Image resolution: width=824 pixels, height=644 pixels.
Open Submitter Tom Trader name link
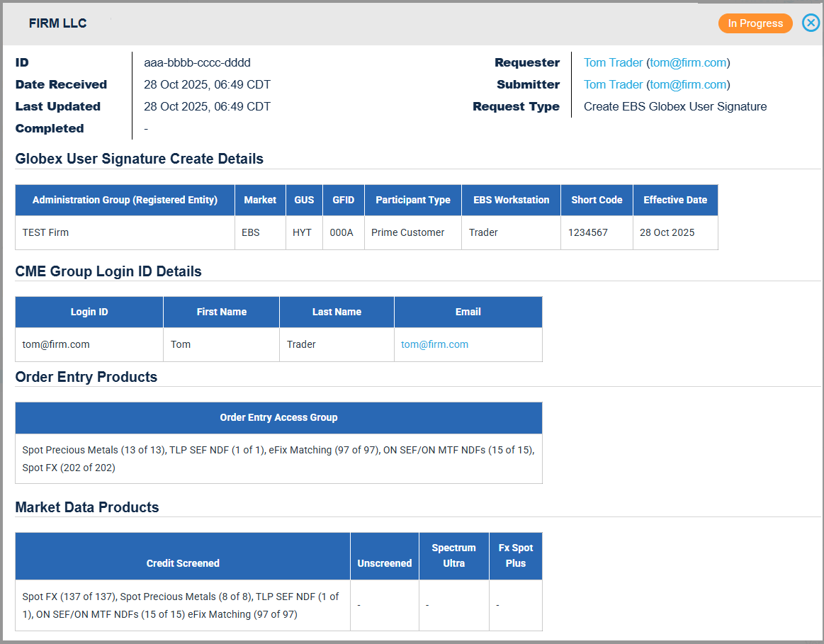click(x=613, y=85)
